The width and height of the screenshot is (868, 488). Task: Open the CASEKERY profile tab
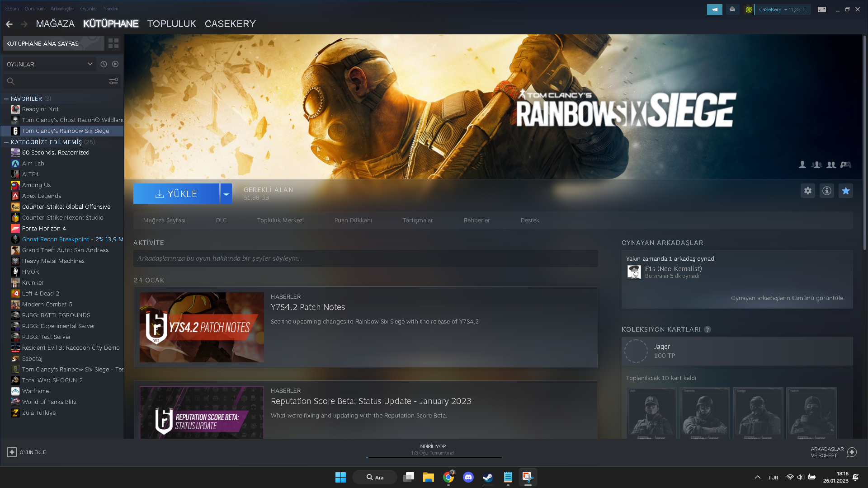pos(230,23)
